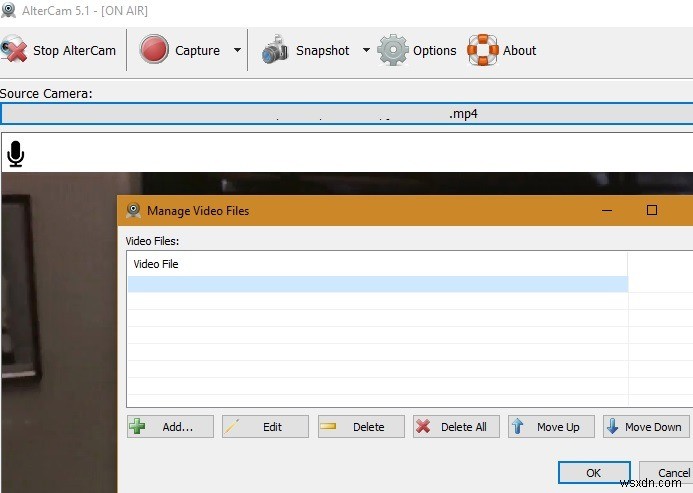The height and width of the screenshot is (493, 693).
Task: Minimize the Manage Video Files dialog
Action: 607,210
